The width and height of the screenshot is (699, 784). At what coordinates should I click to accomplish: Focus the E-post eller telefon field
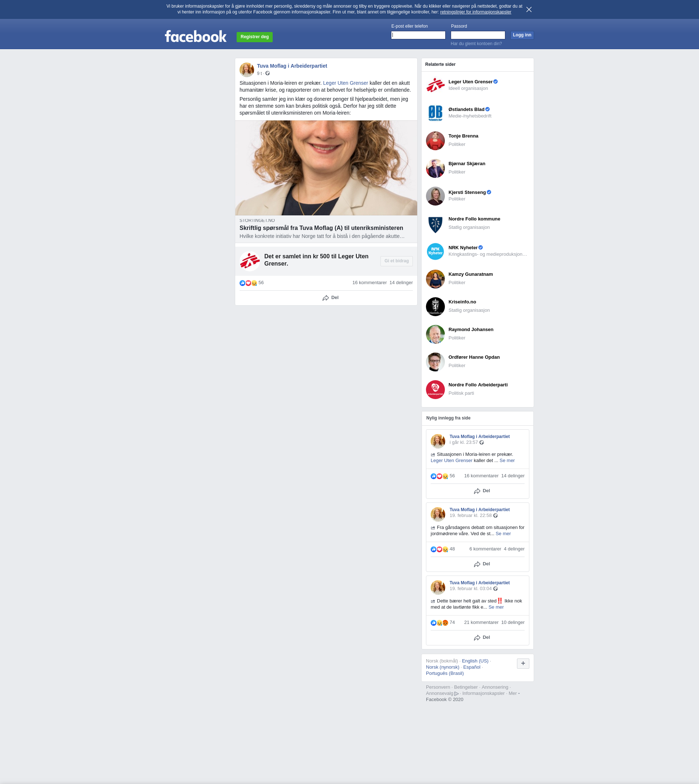(418, 35)
